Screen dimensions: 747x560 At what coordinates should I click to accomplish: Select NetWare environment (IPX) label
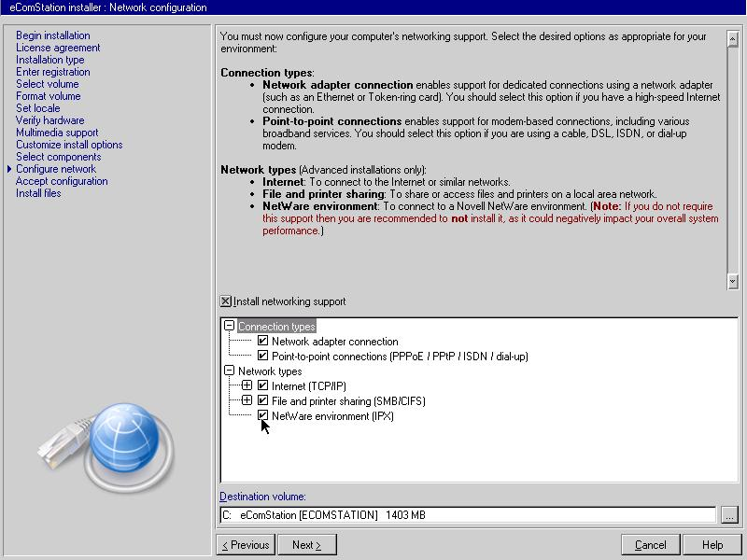tap(332, 416)
